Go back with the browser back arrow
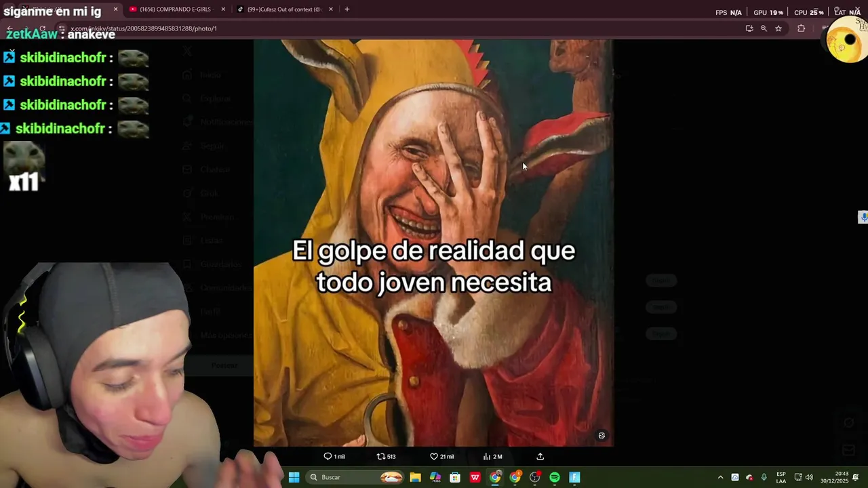The height and width of the screenshot is (488, 868). point(9,28)
